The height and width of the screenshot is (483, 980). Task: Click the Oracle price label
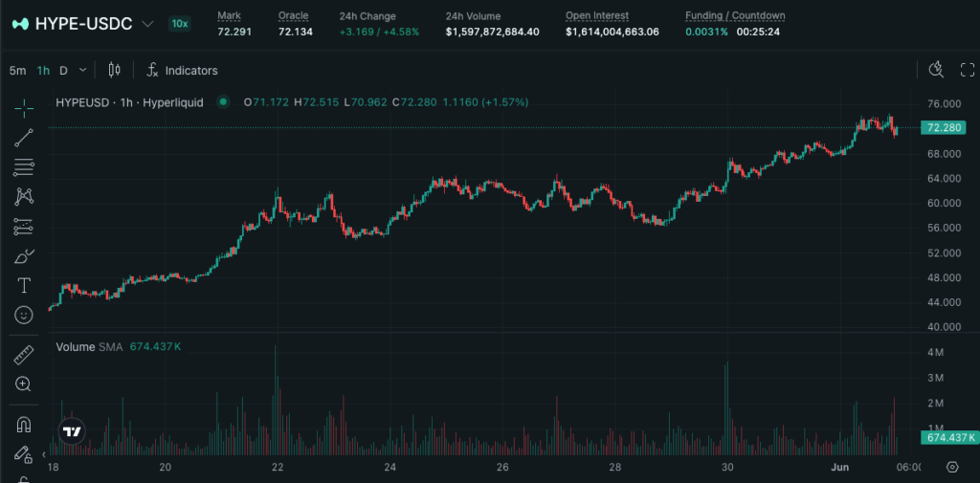click(293, 15)
